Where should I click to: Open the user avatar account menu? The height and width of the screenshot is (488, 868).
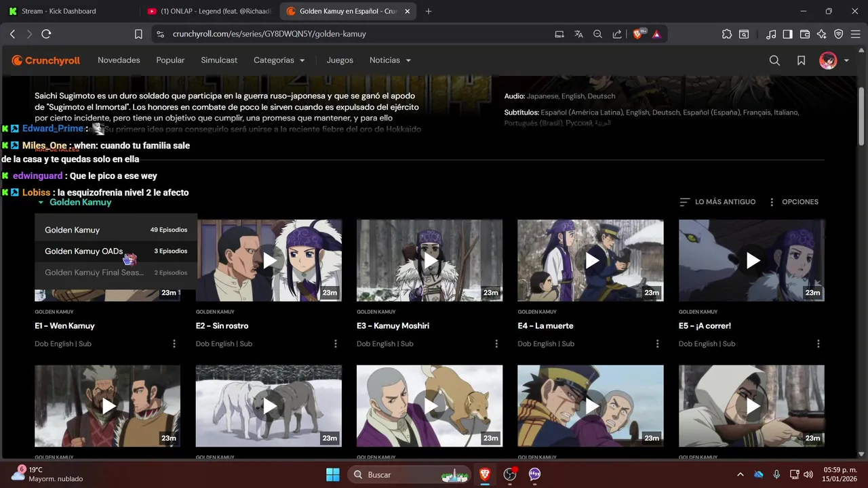(834, 60)
